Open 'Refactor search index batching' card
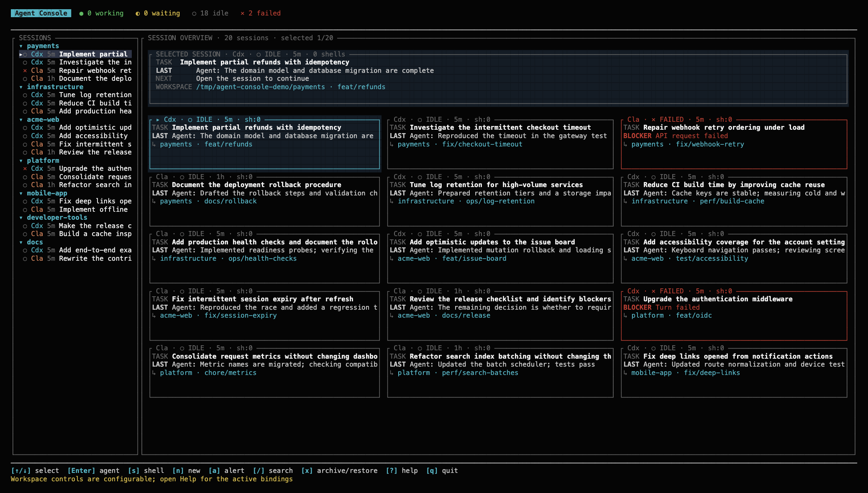Screen dimensions: 868x493 pos(500,372)
